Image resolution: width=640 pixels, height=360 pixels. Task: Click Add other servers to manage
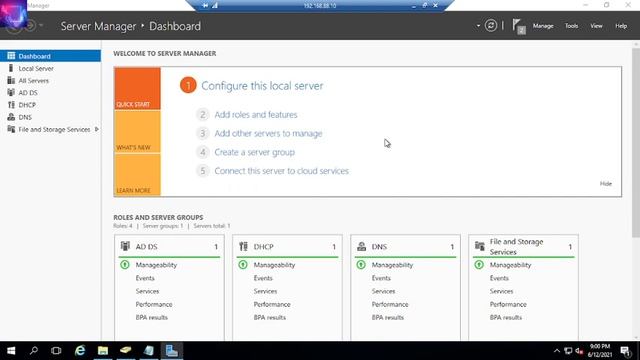point(268,133)
